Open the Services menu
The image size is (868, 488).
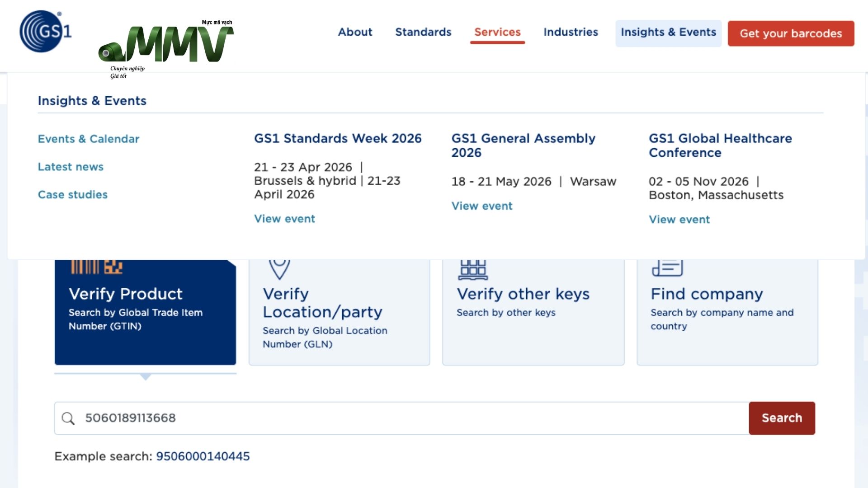(x=497, y=32)
